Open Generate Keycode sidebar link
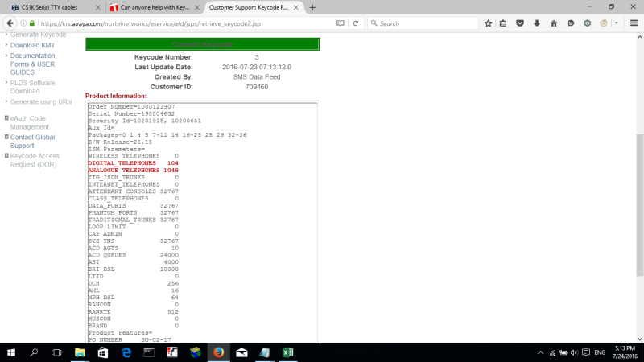The height and width of the screenshot is (362, 644). point(38,35)
